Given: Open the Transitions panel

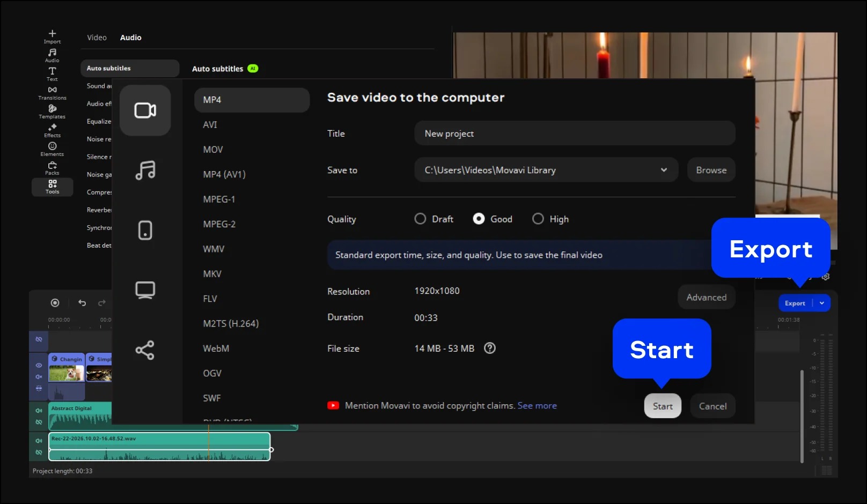Looking at the screenshot, I should (52, 93).
